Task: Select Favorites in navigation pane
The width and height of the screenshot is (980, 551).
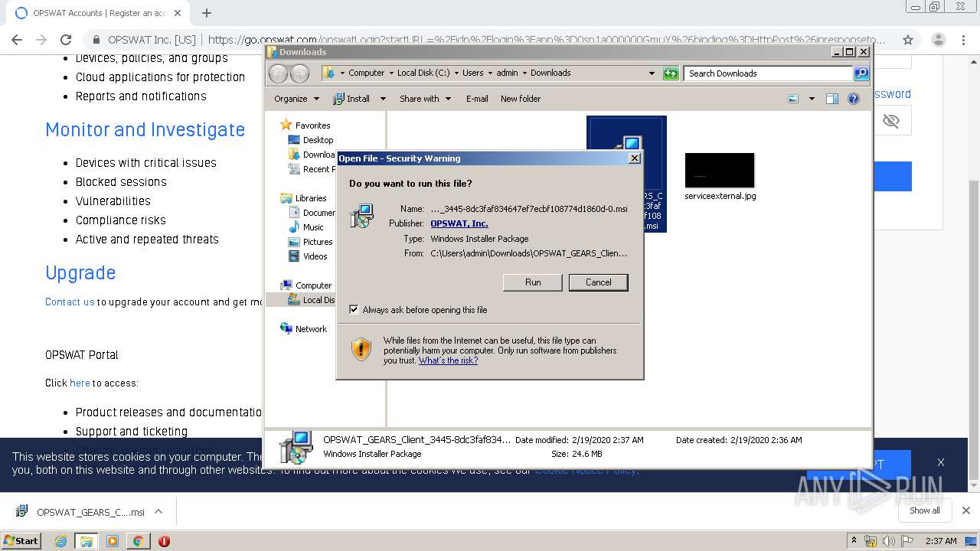Action: pyautogui.click(x=305, y=126)
